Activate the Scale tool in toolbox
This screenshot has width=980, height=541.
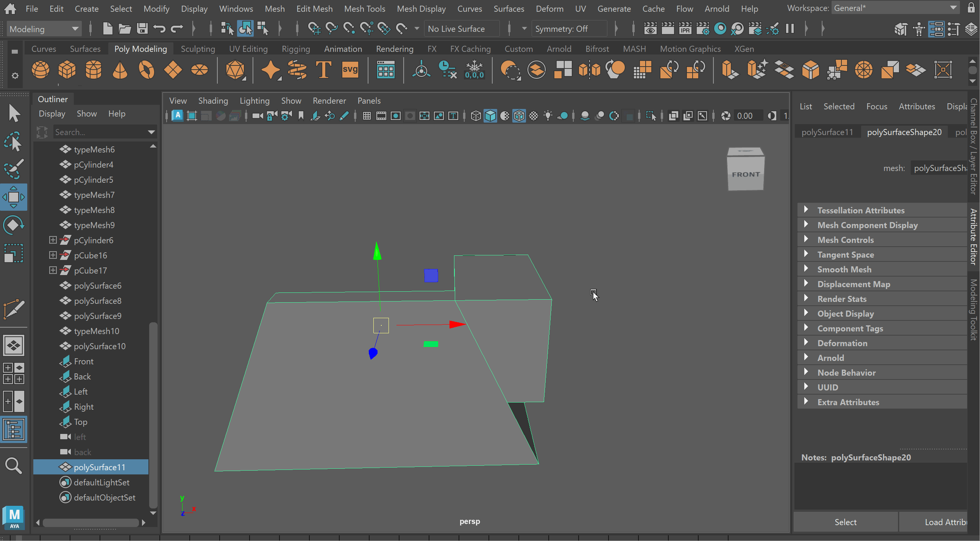(14, 253)
